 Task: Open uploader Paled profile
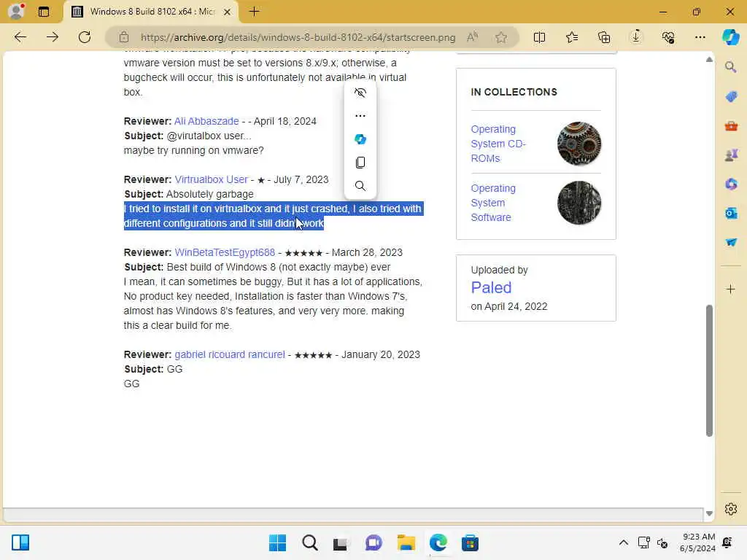pyautogui.click(x=491, y=287)
